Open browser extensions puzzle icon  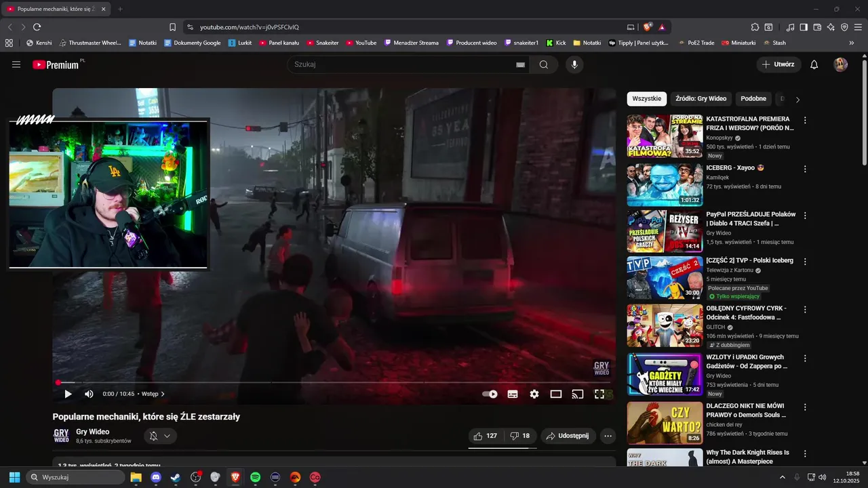click(x=755, y=27)
